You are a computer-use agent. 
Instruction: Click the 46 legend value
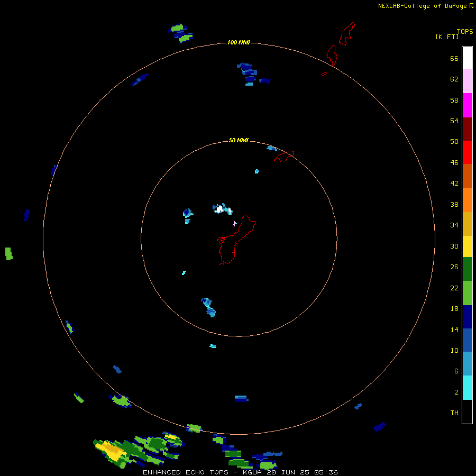point(454,163)
